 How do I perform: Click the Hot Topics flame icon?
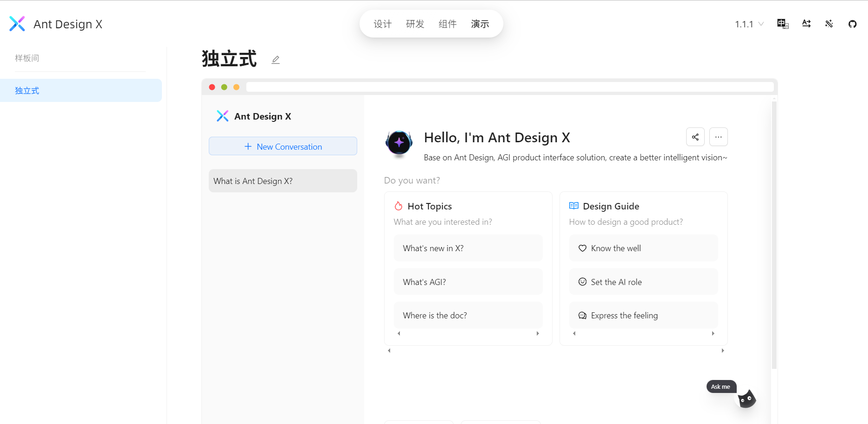click(x=399, y=206)
